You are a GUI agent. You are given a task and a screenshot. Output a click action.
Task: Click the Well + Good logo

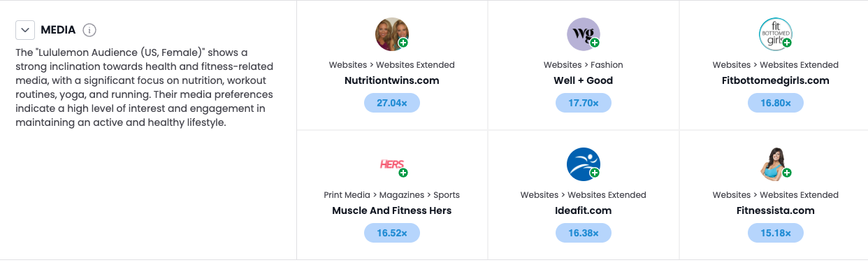click(x=584, y=34)
